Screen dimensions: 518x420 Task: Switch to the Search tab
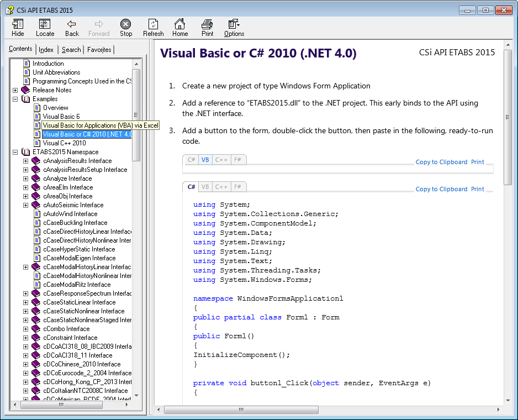click(71, 50)
